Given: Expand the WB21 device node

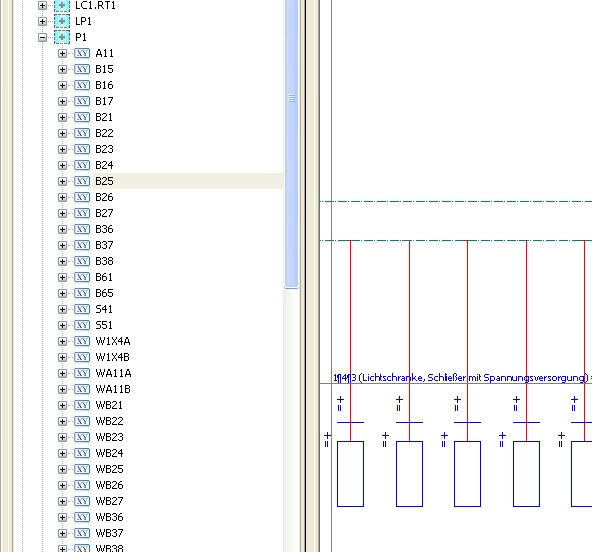Looking at the screenshot, I should tap(62, 406).
